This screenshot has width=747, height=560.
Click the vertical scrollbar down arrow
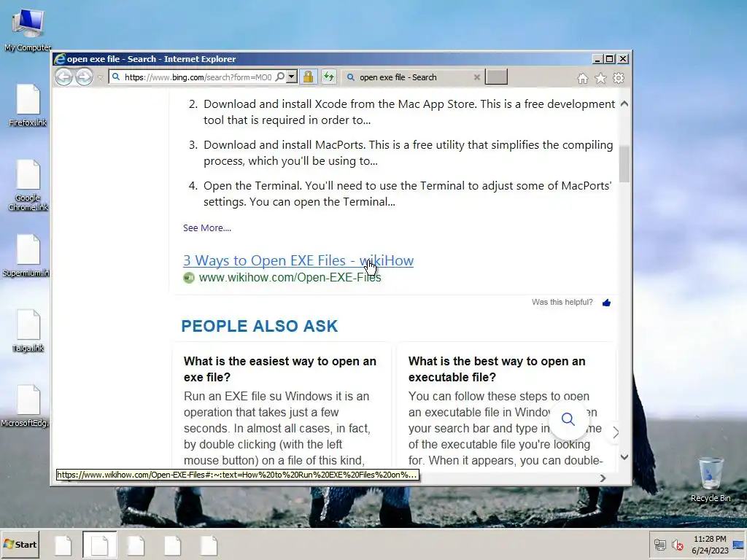coord(624,457)
